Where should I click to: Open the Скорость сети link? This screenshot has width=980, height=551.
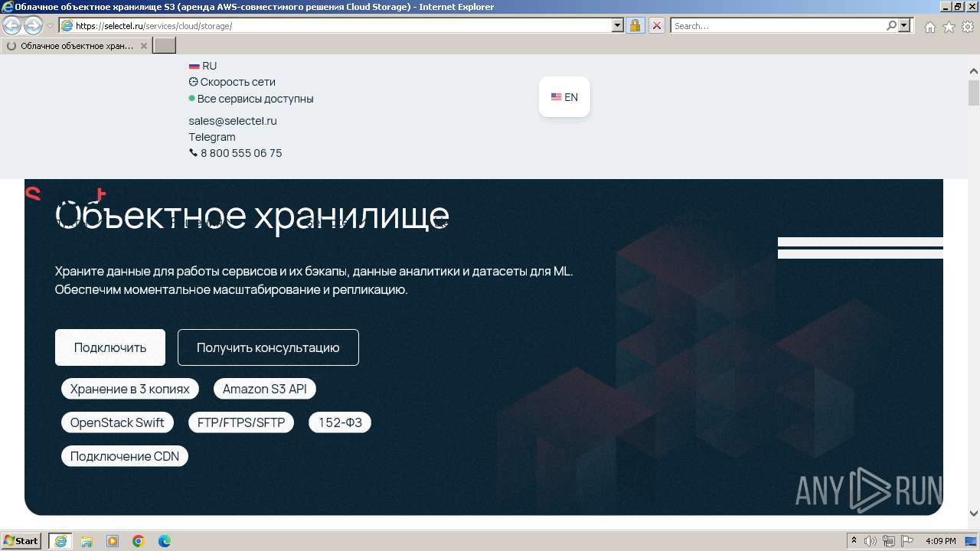(x=232, y=82)
